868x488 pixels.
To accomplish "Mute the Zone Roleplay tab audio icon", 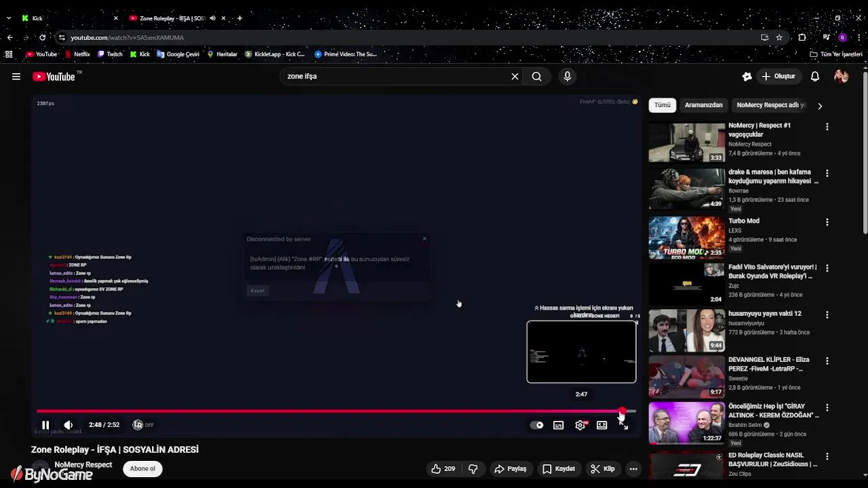I will pyautogui.click(x=213, y=18).
